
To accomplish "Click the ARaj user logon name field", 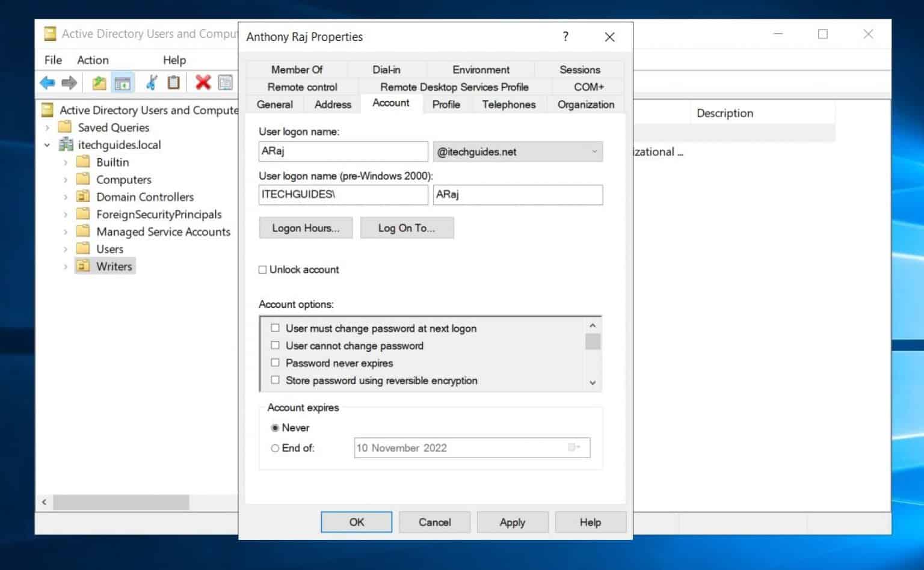I will click(x=343, y=152).
